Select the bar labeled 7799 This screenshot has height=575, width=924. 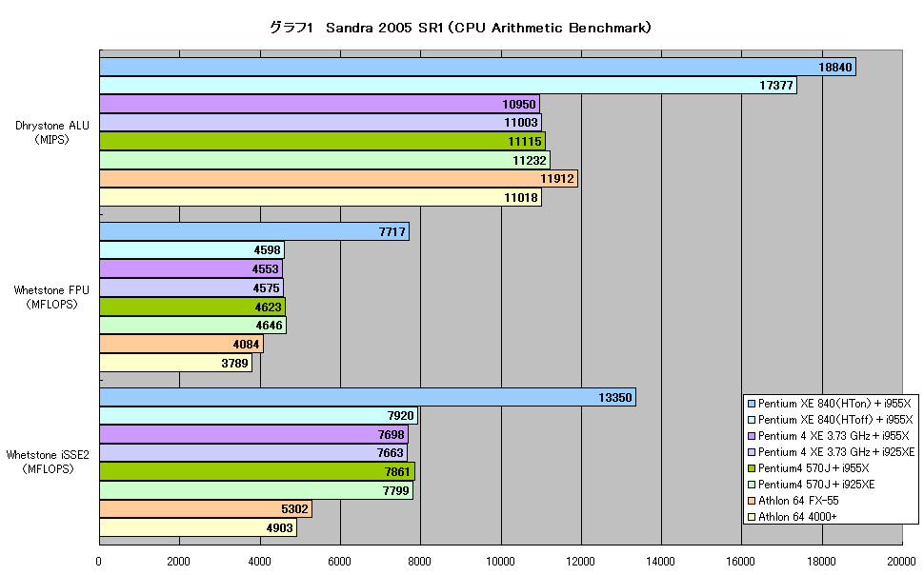pyautogui.click(x=256, y=490)
